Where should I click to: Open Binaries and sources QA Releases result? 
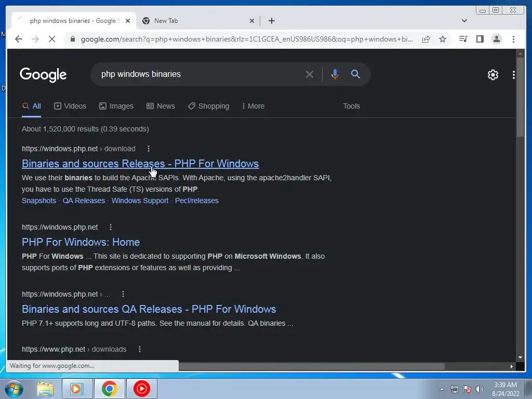(x=149, y=309)
